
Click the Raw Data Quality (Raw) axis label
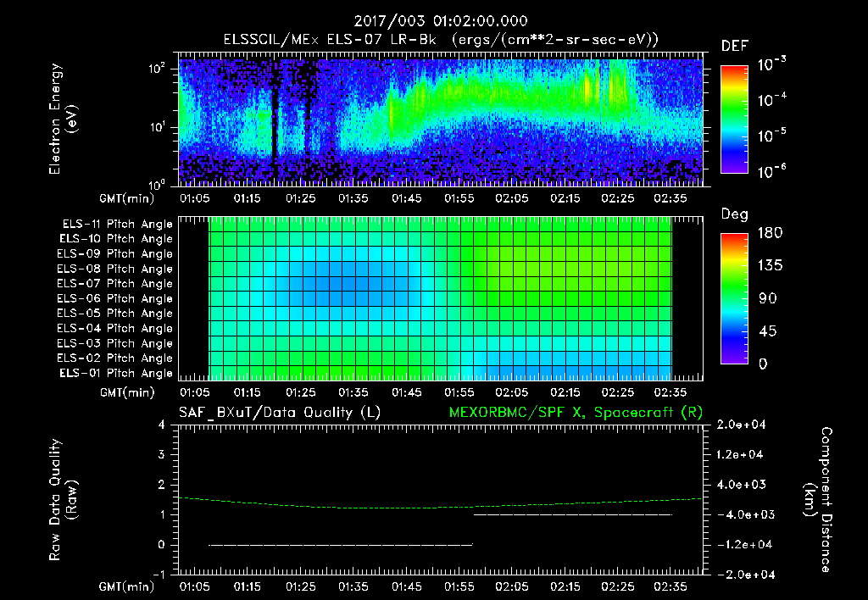[63, 500]
